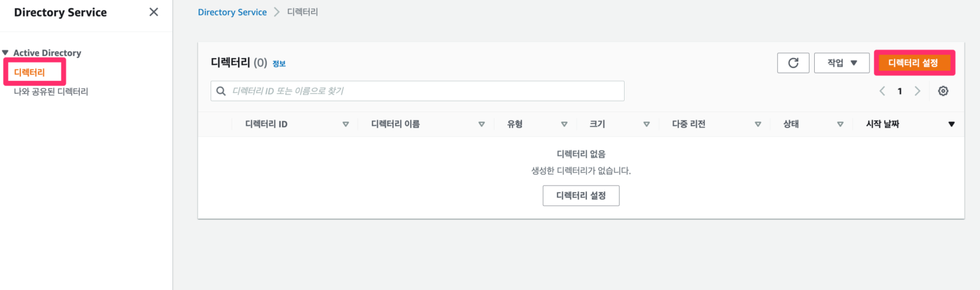
Task: Sort by 디렉터리 ID column arrow
Action: point(346,124)
